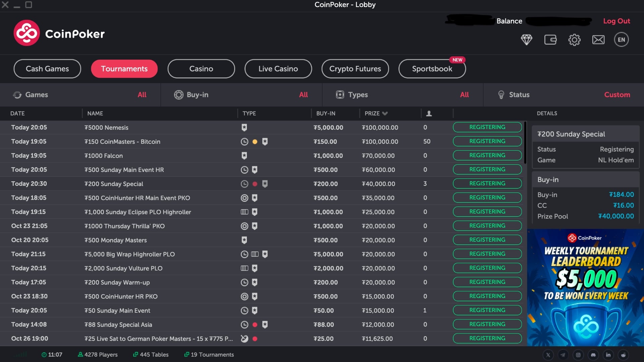Screen dimensions: 644x362
Task: Click REGISTERING for ₮50 Sunday Main Event
Action: (x=487, y=310)
